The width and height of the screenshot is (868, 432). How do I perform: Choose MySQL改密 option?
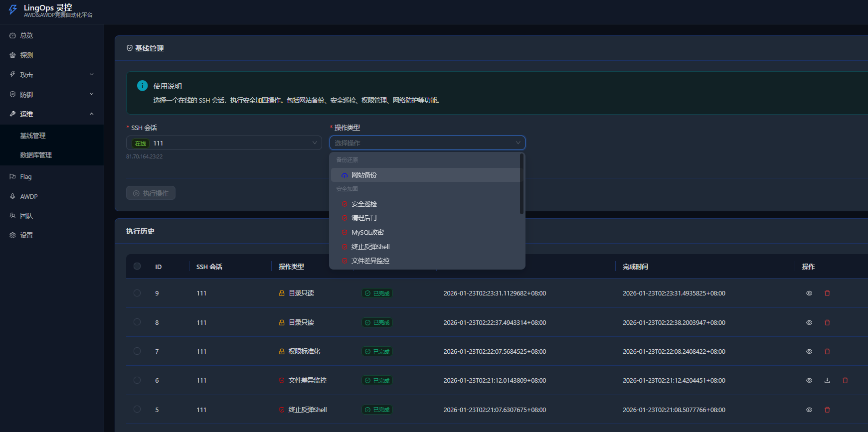click(x=425, y=232)
